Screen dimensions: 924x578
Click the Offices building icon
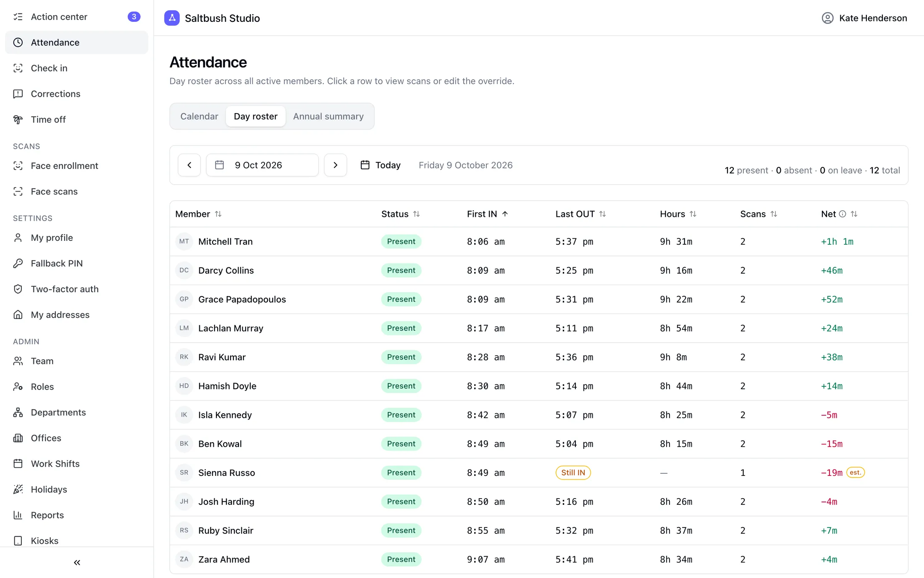(x=18, y=438)
